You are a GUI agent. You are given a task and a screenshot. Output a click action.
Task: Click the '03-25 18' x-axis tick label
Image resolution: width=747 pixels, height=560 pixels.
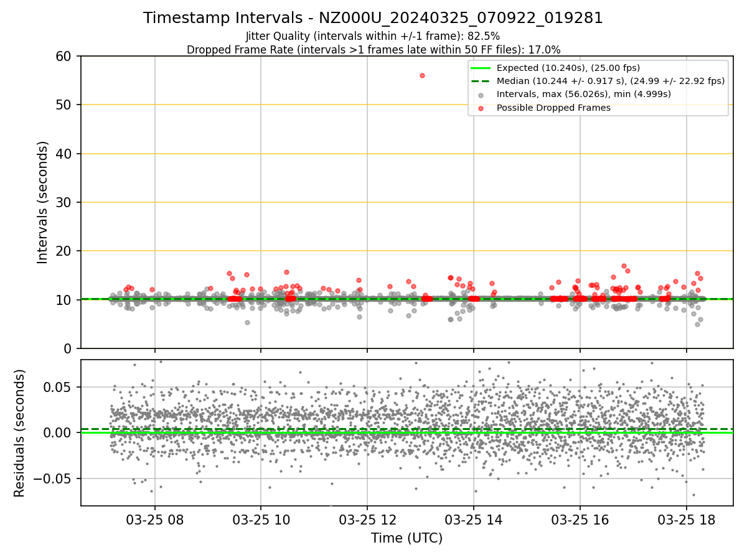click(687, 520)
